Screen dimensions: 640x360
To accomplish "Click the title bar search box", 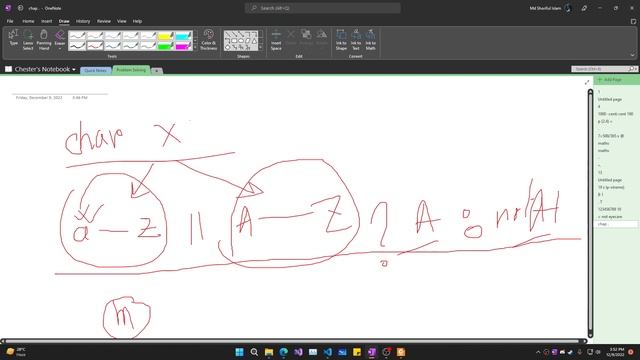I will point(322,8).
